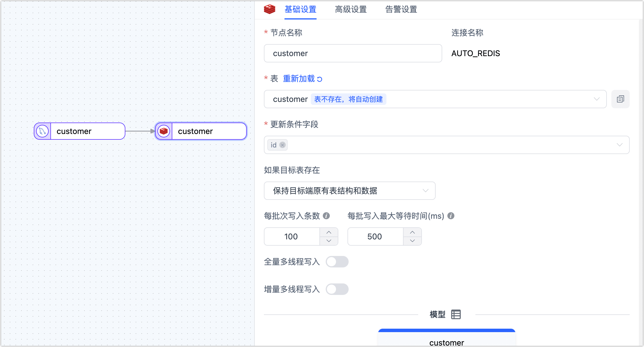Viewport: 644px width, 347px height.
Task: Open the 如果目标表存在 dropdown
Action: pyautogui.click(x=425, y=191)
